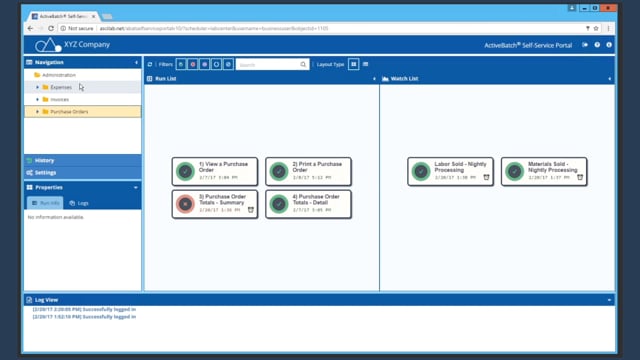
Task: Open the Settings section
Action: [83, 173]
